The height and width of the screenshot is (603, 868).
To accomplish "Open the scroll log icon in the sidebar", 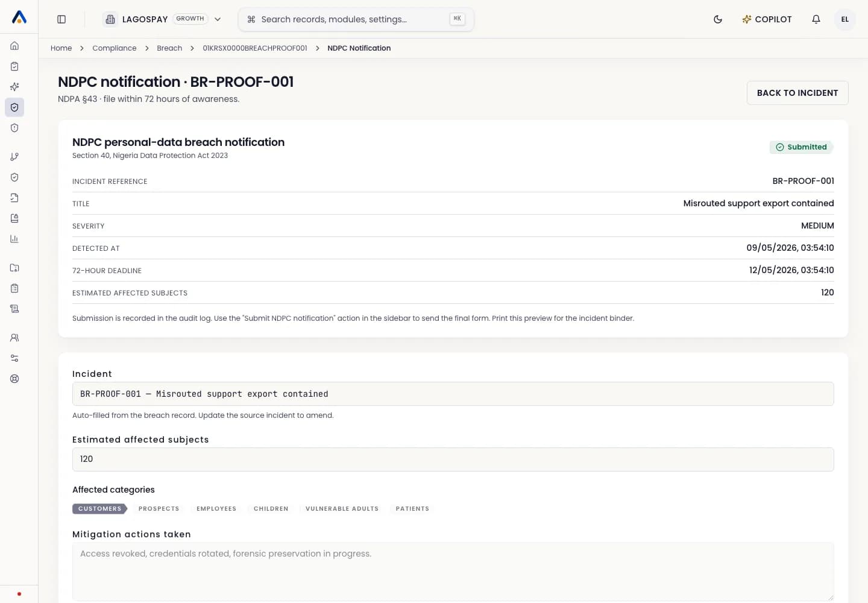I will (14, 309).
